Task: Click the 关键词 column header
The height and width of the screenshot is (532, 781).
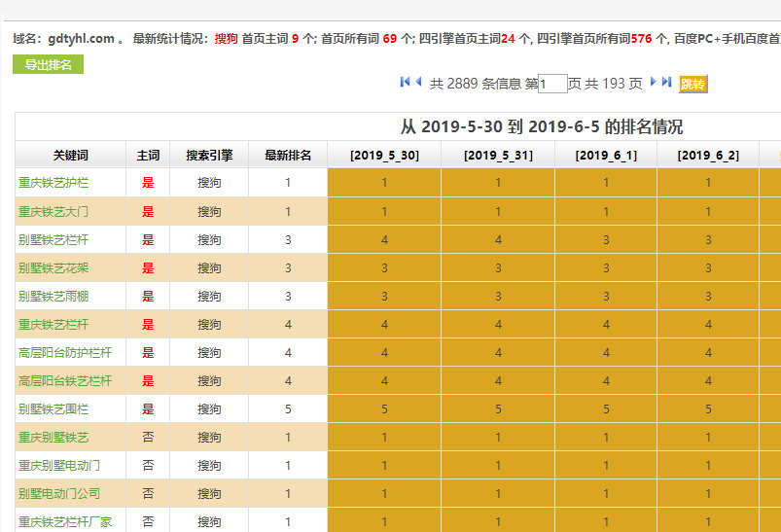Action: coord(70,155)
